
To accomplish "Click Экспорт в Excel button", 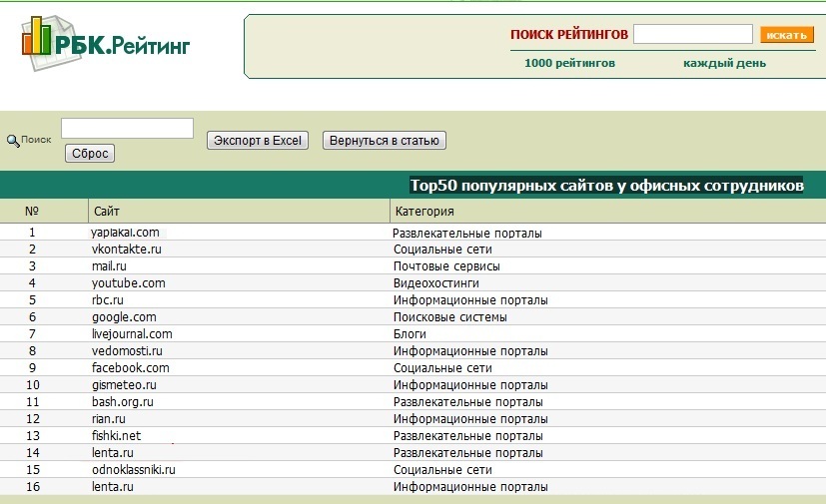I will click(x=257, y=141).
